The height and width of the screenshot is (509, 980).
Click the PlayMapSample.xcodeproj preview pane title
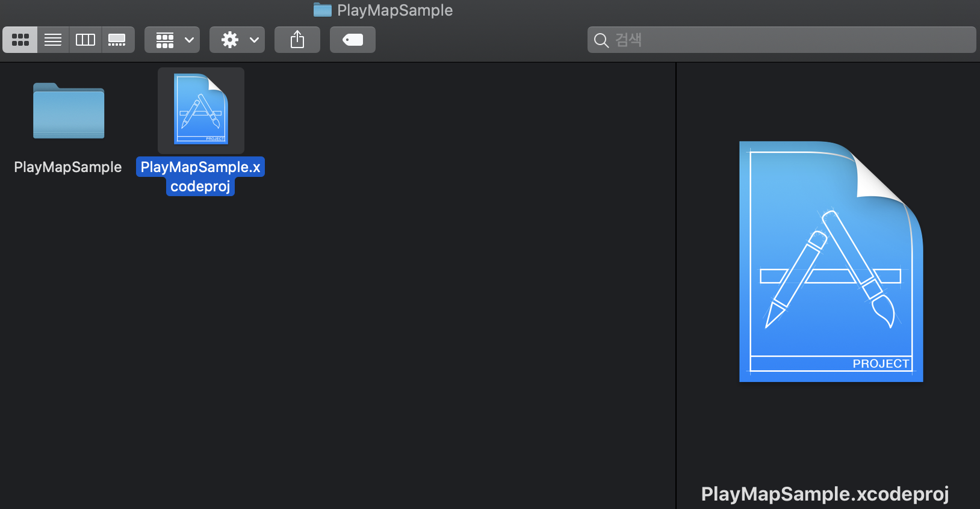(825, 494)
